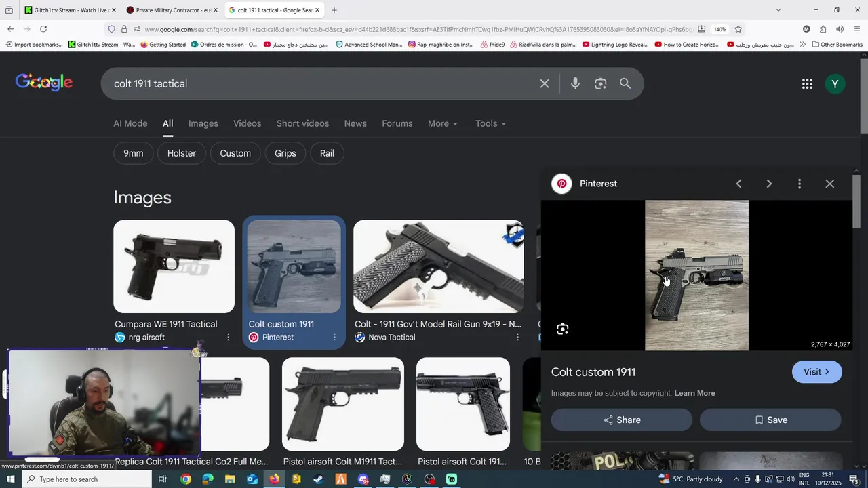Open the Getting Started bookmark
This screenshot has height=488, width=868.
coord(163,45)
